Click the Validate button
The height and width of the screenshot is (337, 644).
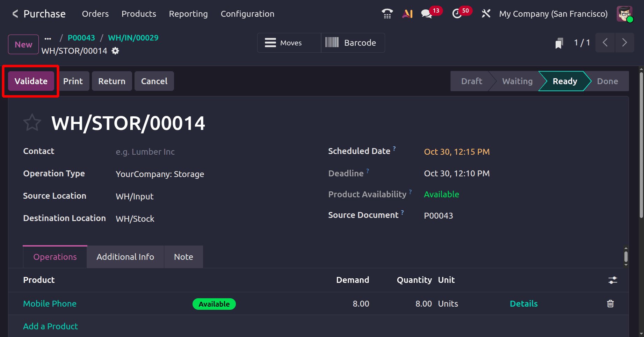click(31, 81)
